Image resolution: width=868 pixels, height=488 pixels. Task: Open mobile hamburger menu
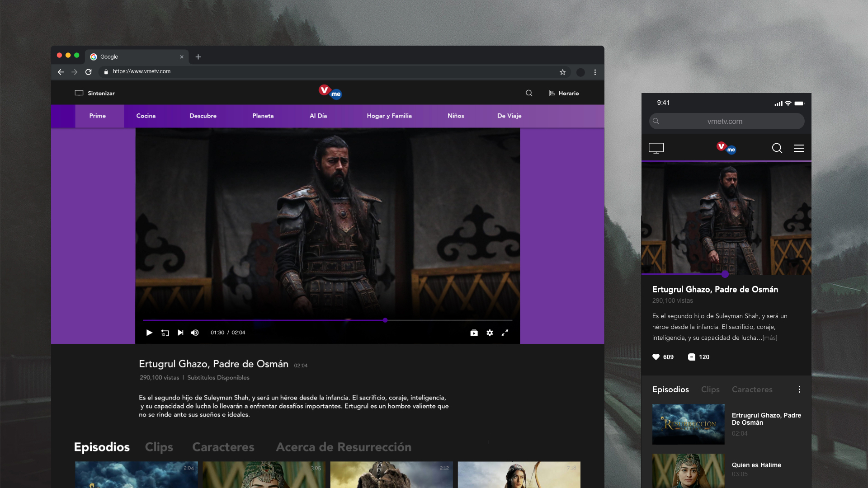tap(799, 148)
